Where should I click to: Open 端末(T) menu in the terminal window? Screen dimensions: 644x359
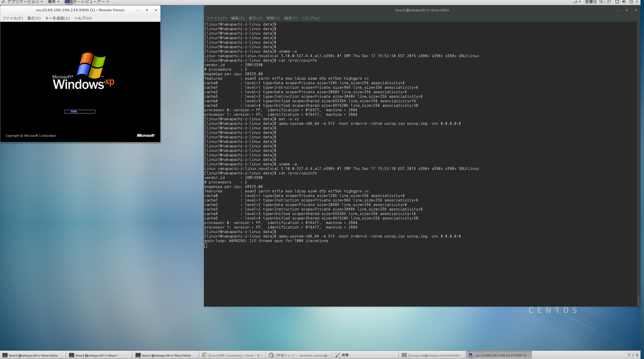291,18
